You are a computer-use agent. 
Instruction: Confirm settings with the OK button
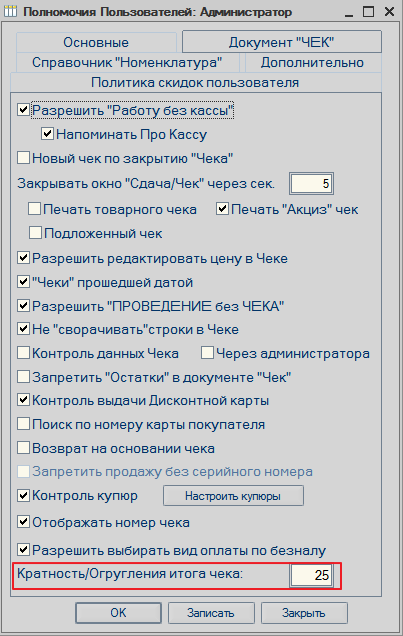[x=118, y=612]
